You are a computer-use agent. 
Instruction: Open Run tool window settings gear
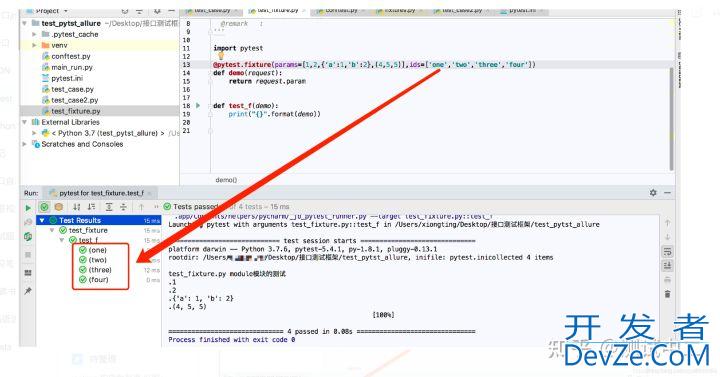coord(653,193)
